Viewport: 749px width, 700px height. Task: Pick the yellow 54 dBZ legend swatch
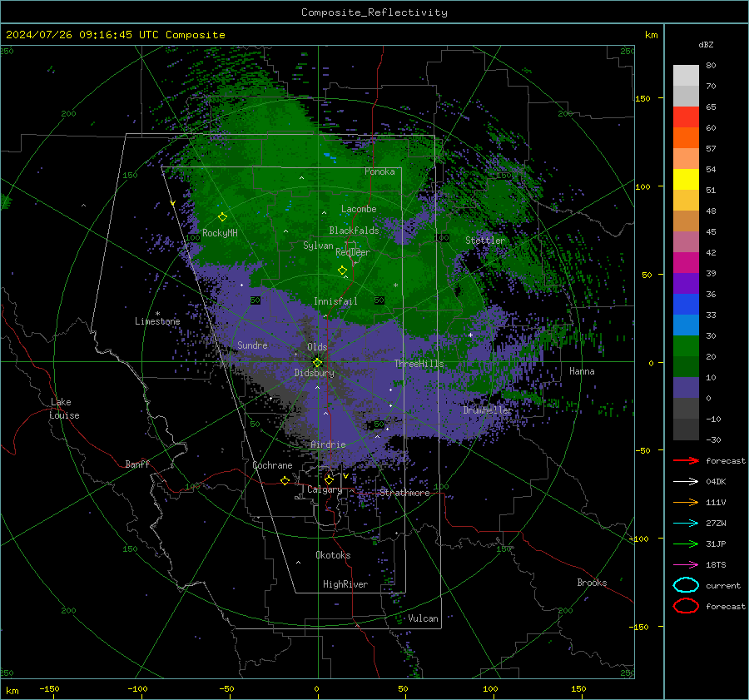point(686,179)
